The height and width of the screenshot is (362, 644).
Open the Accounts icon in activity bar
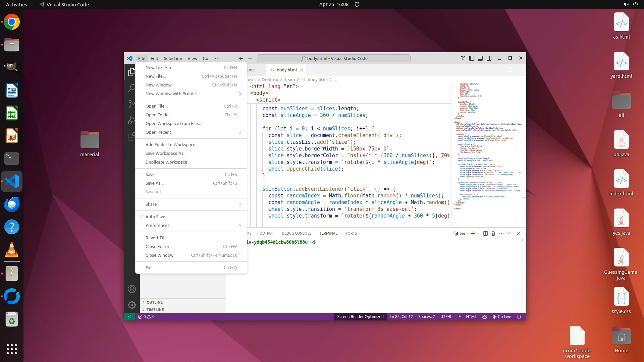131,289
